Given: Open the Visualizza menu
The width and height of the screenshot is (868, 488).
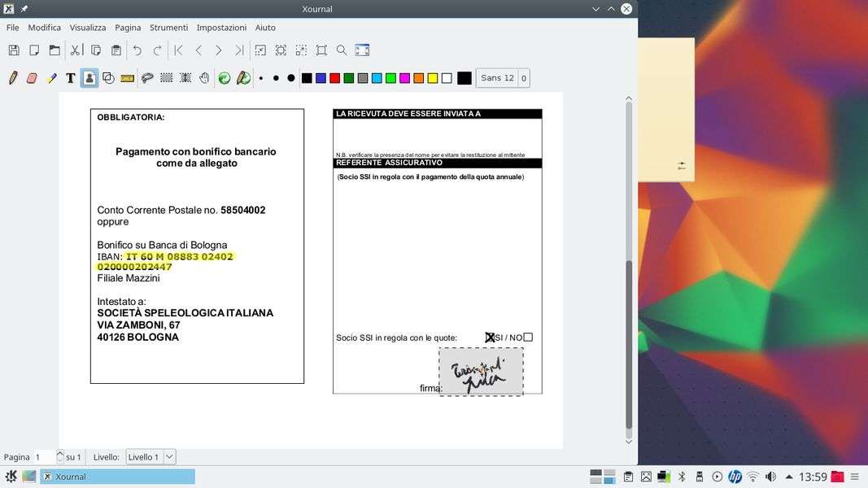Looking at the screenshot, I should point(88,28).
